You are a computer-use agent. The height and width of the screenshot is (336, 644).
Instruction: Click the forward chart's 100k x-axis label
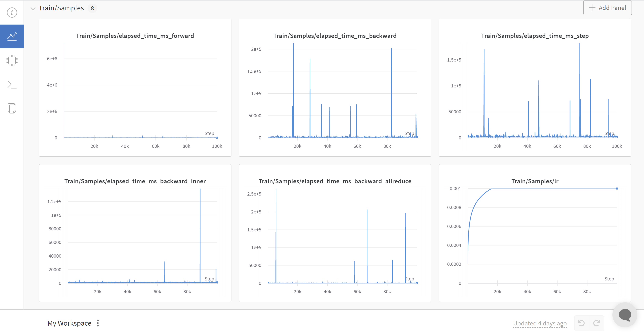coord(217,146)
